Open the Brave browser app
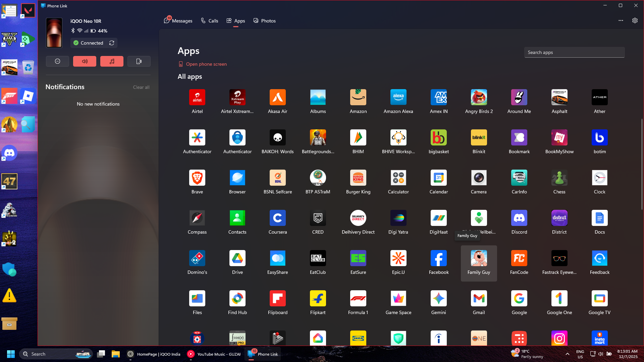644x362 pixels. [x=197, y=178]
